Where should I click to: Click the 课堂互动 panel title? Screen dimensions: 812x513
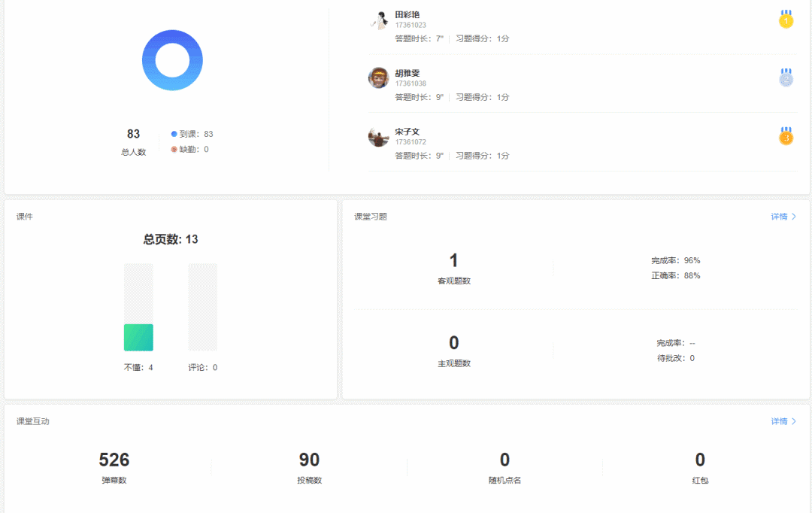(x=32, y=421)
